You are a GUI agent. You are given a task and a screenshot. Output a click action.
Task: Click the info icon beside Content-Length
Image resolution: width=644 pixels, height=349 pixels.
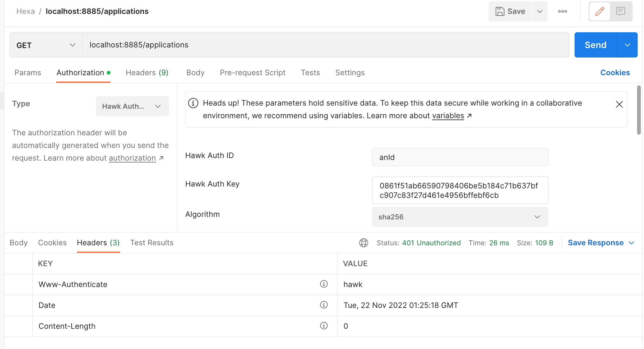pos(324,326)
